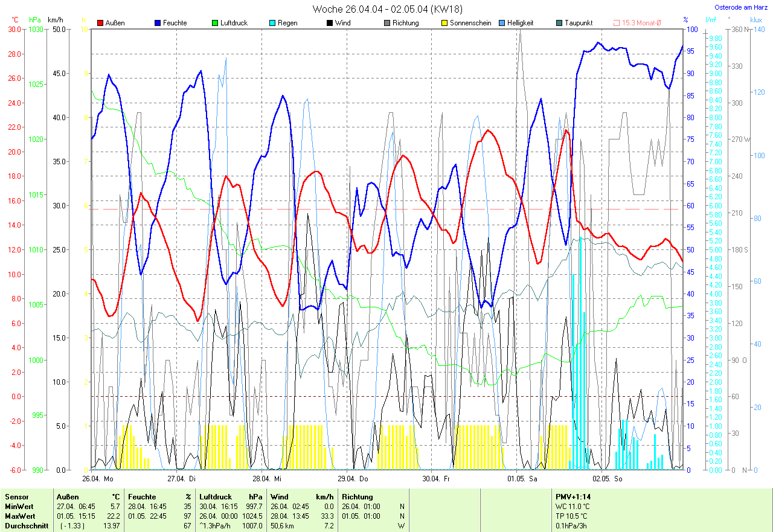Image resolution: width=773 pixels, height=532 pixels.
Task: Click the black Wind legend swatch
Action: click(x=330, y=23)
